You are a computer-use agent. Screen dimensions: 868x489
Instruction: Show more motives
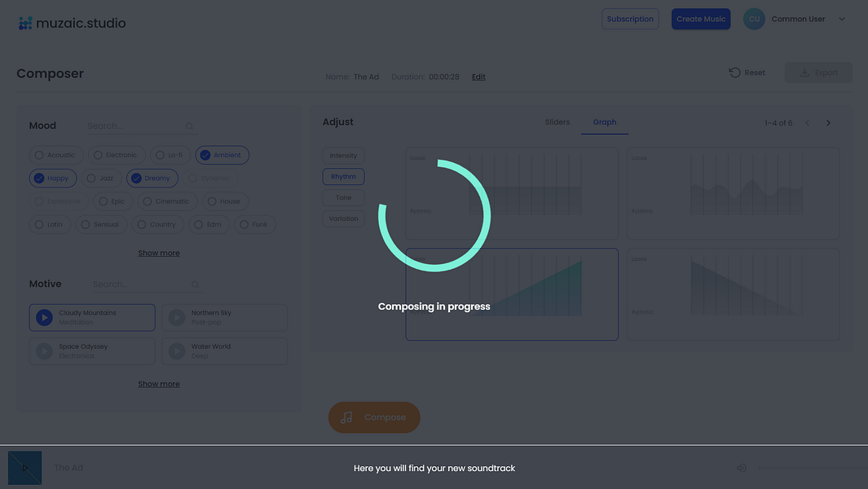coord(159,384)
